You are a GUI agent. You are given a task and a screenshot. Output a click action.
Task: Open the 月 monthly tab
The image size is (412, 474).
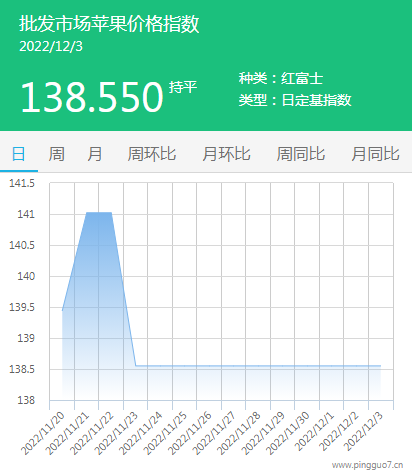click(x=95, y=154)
